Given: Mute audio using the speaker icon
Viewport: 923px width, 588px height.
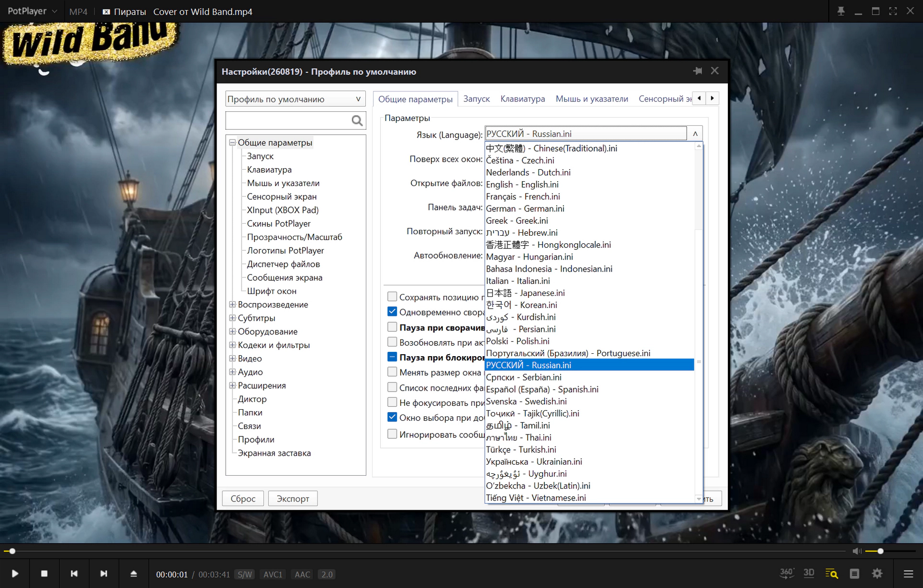Looking at the screenshot, I should coord(857,551).
